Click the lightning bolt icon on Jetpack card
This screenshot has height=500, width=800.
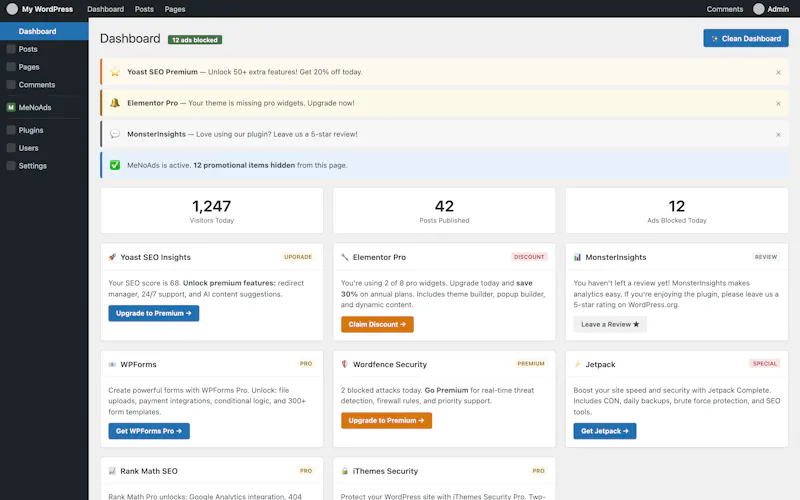pos(577,364)
